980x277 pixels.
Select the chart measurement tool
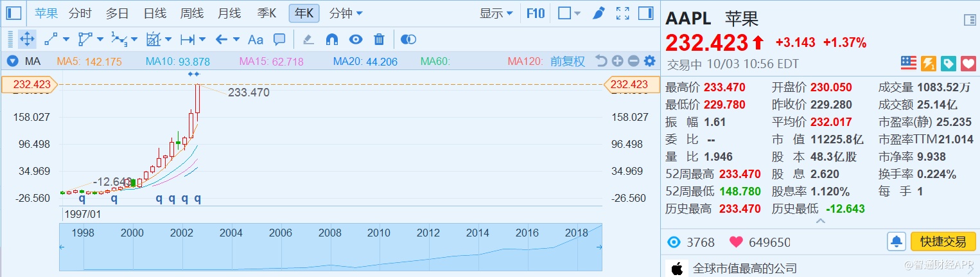[x=153, y=39]
